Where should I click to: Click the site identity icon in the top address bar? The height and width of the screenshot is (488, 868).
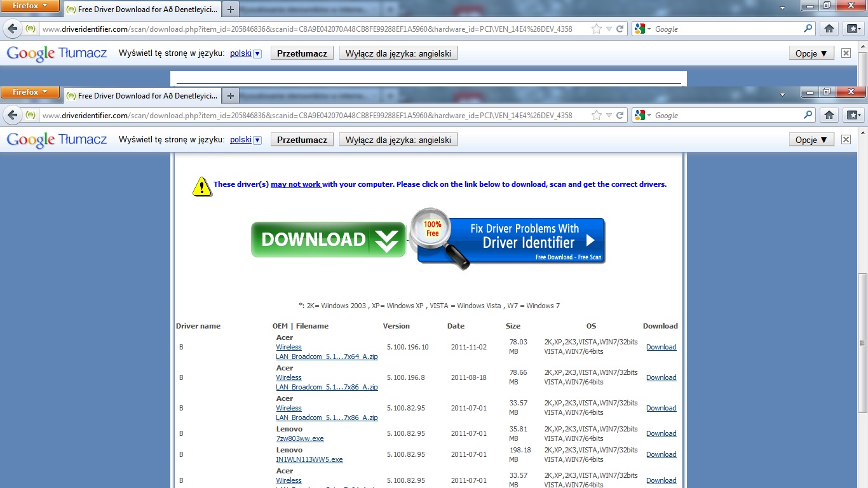coord(31,29)
